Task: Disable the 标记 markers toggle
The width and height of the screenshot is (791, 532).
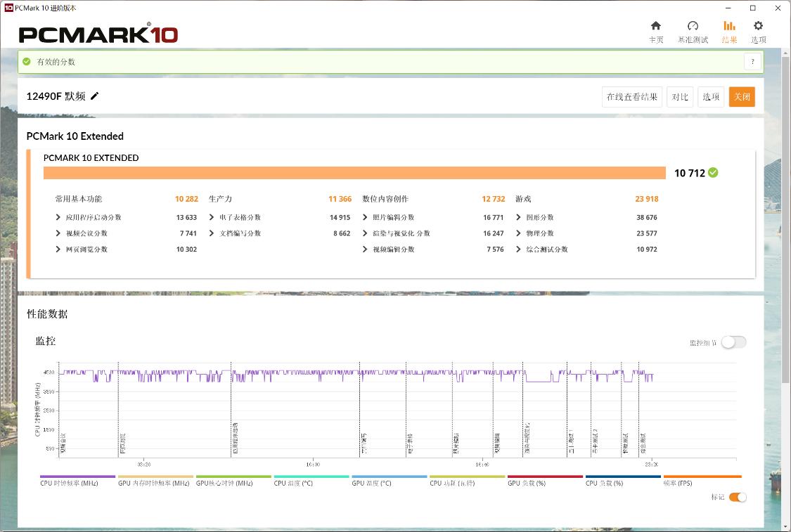Action: click(x=737, y=498)
